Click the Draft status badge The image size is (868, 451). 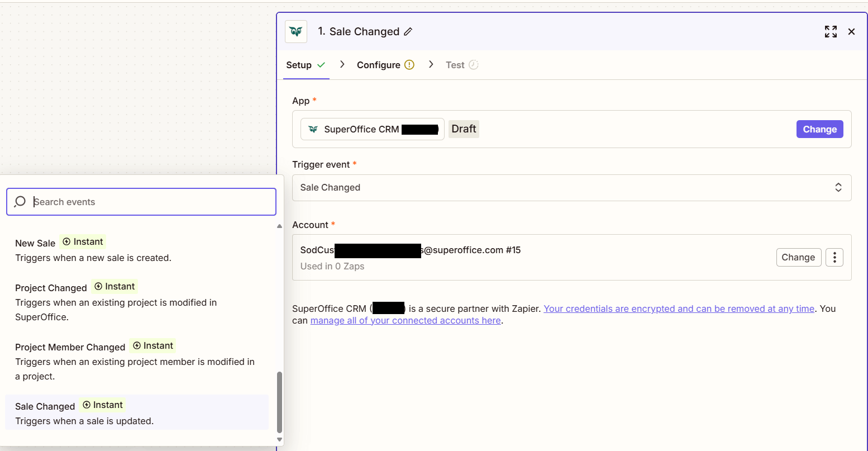tap(464, 129)
